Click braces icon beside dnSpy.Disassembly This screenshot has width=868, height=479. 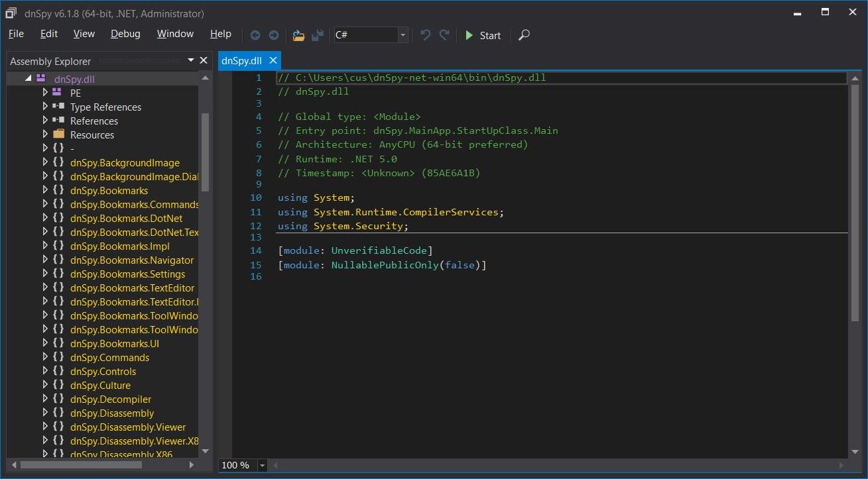point(58,412)
